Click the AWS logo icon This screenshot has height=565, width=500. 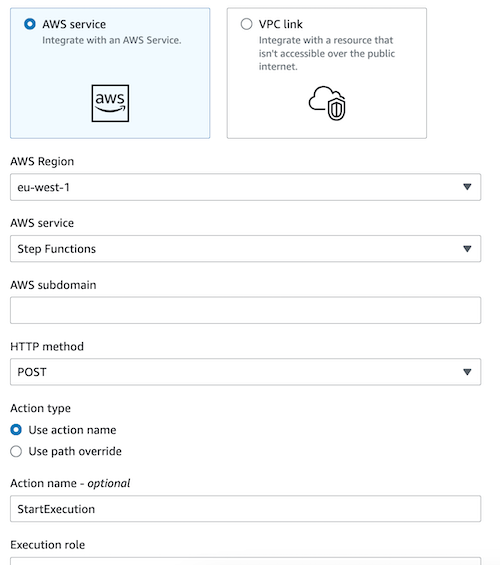(x=110, y=103)
